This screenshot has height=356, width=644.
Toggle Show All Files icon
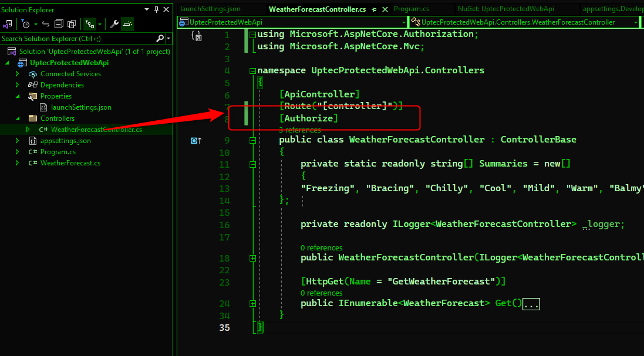pos(72,24)
